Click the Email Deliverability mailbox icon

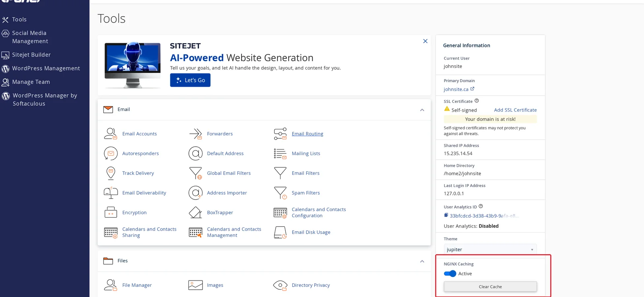(111, 193)
